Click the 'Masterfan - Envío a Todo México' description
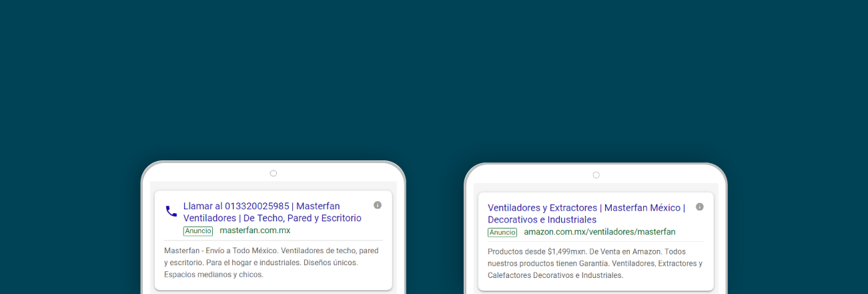Image resolution: width=868 pixels, height=294 pixels. (220, 251)
